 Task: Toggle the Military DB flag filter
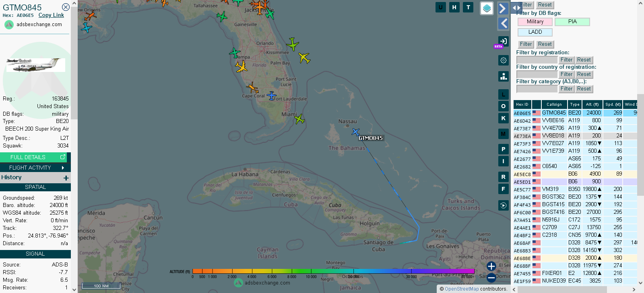point(535,22)
